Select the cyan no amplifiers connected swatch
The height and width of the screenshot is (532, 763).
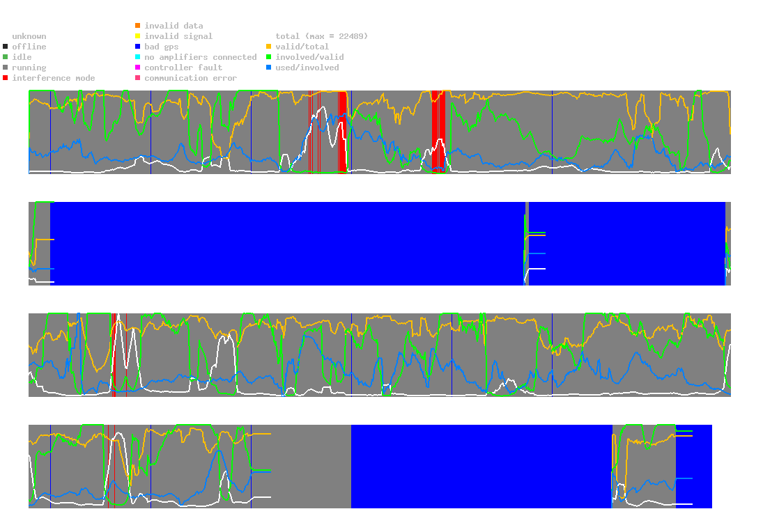point(138,57)
